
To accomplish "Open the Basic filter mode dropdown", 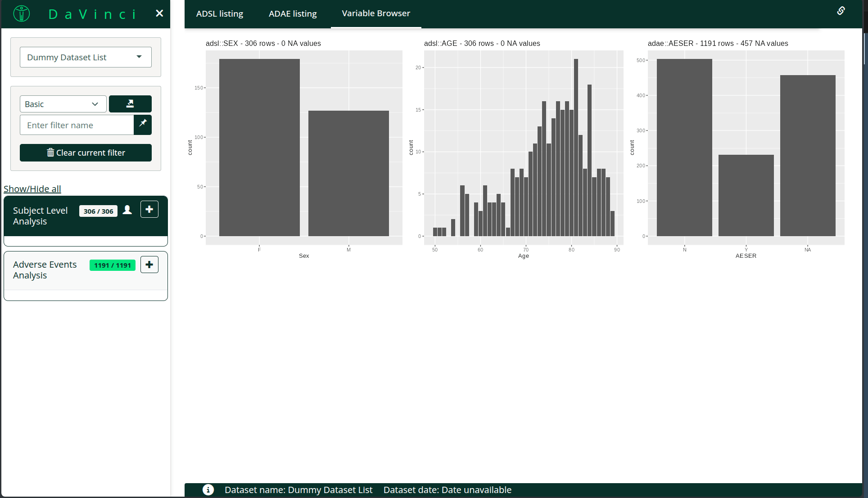I will [63, 104].
